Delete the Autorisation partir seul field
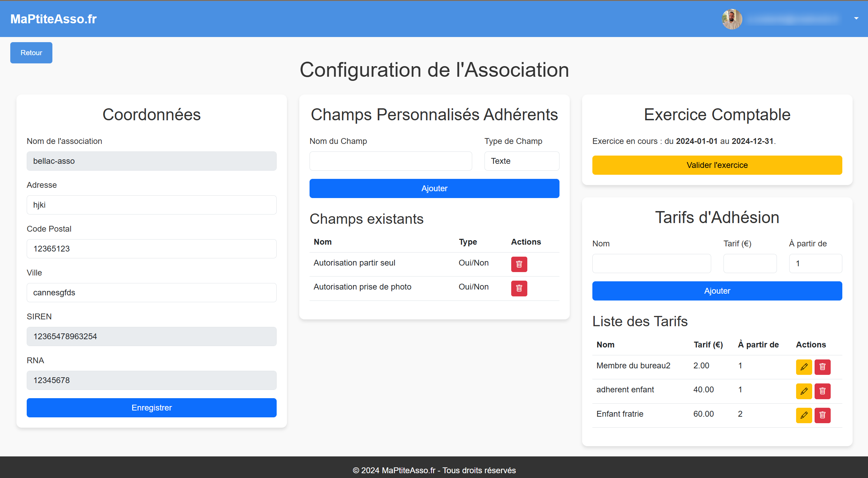Image resolution: width=868 pixels, height=478 pixels. click(x=519, y=264)
